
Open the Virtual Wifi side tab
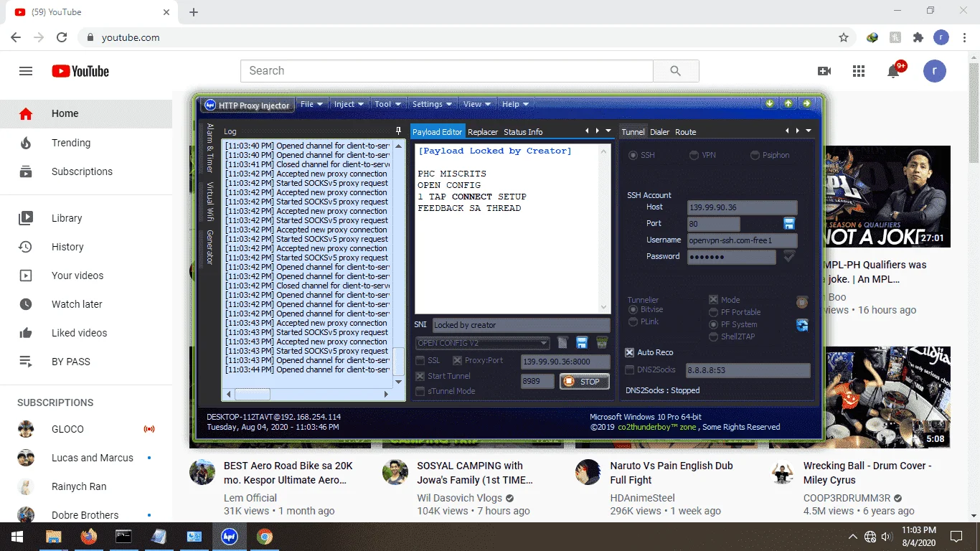(210, 202)
